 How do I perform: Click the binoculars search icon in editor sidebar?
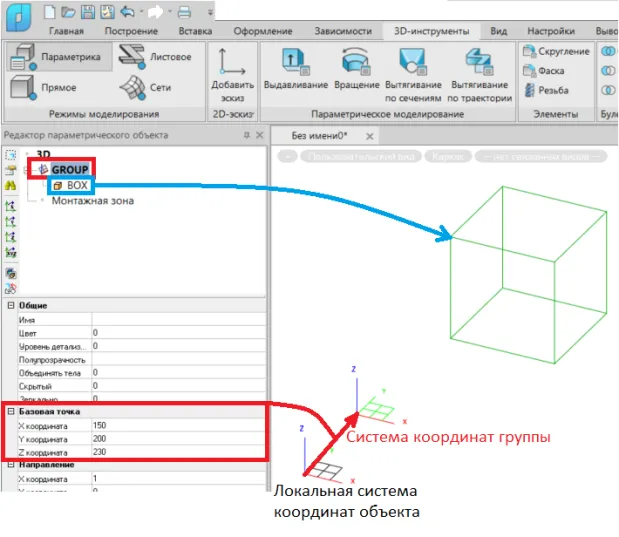pos(11,185)
